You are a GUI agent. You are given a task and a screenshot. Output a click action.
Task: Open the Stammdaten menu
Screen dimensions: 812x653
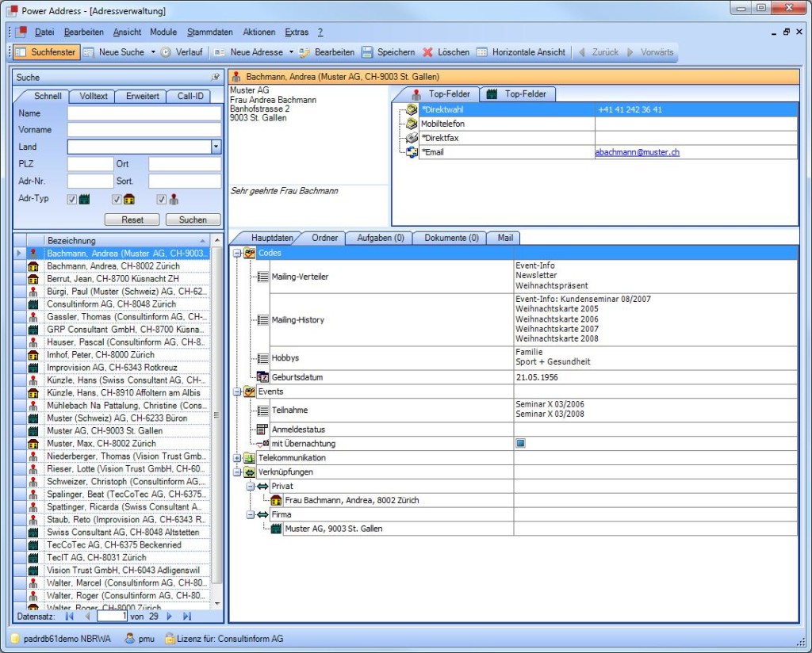pyautogui.click(x=209, y=32)
